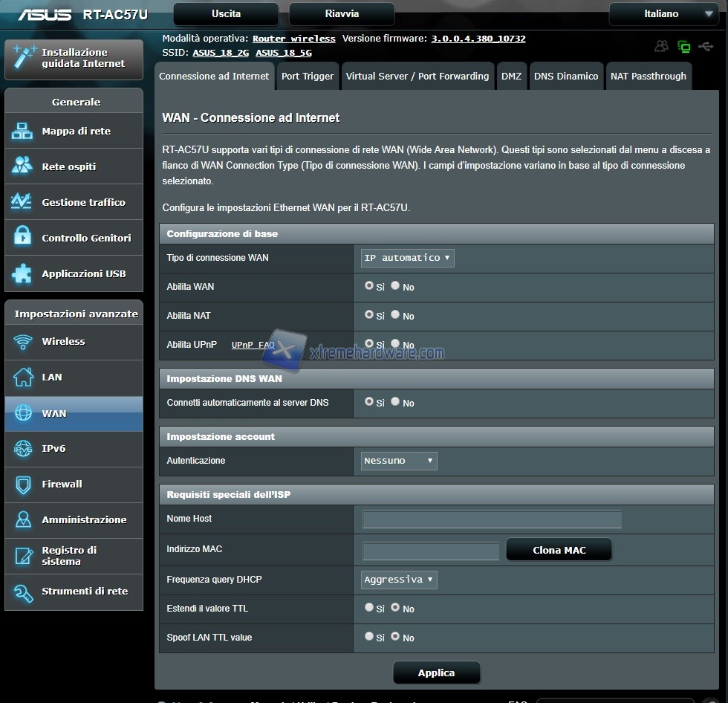Expand the Tipo di connessione WAN dropdown
Screen dimensions: 728x703
[x=407, y=258]
